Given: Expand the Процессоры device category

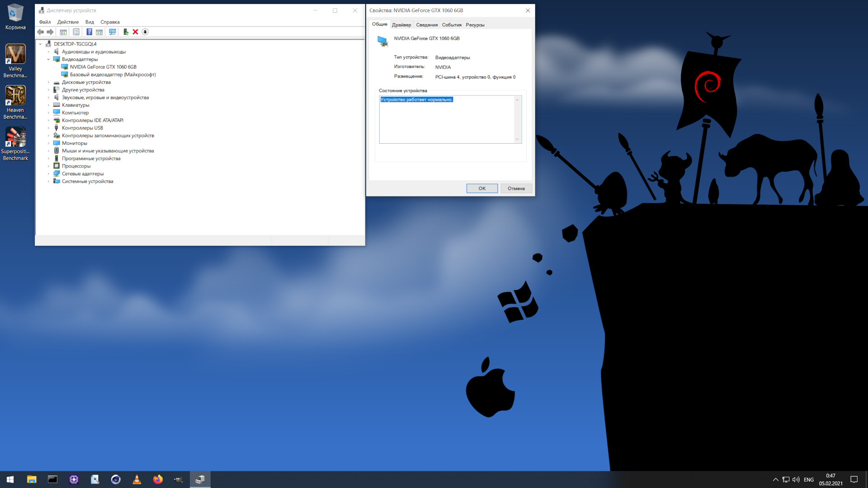Looking at the screenshot, I should (x=48, y=166).
